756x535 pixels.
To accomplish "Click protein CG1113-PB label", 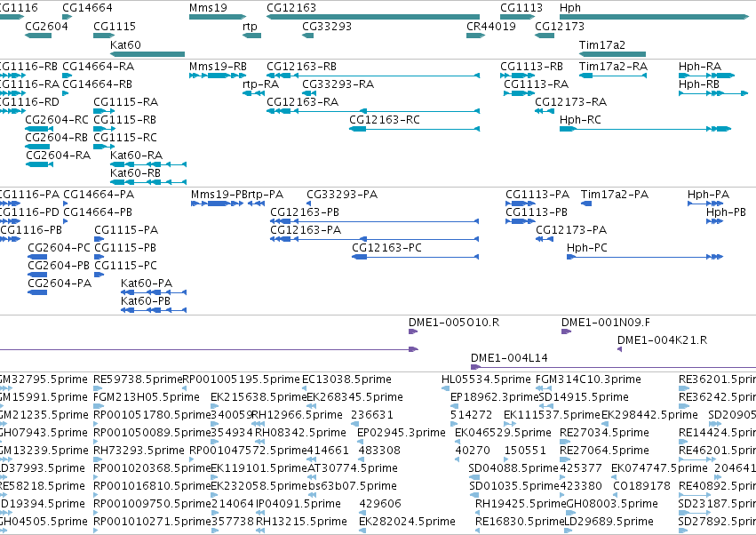I will (x=537, y=212).
